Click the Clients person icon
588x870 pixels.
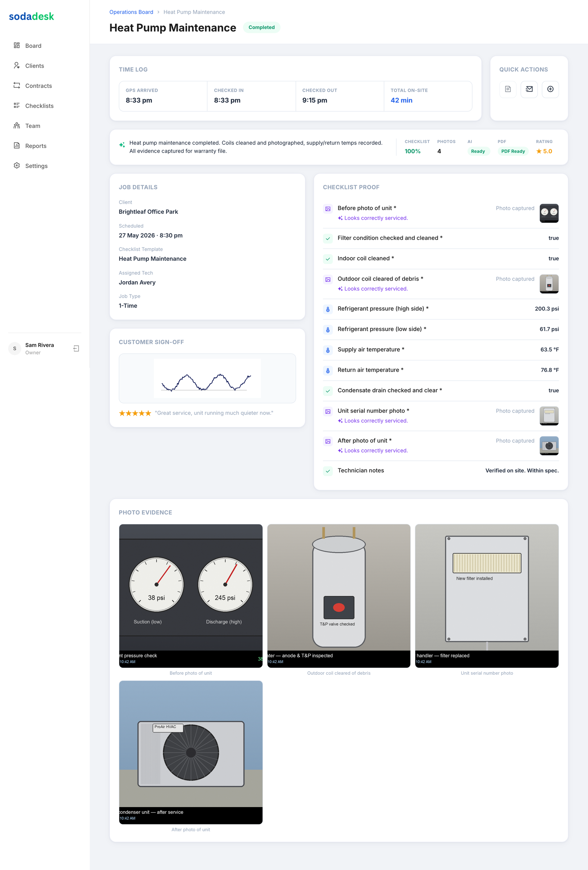(x=17, y=65)
